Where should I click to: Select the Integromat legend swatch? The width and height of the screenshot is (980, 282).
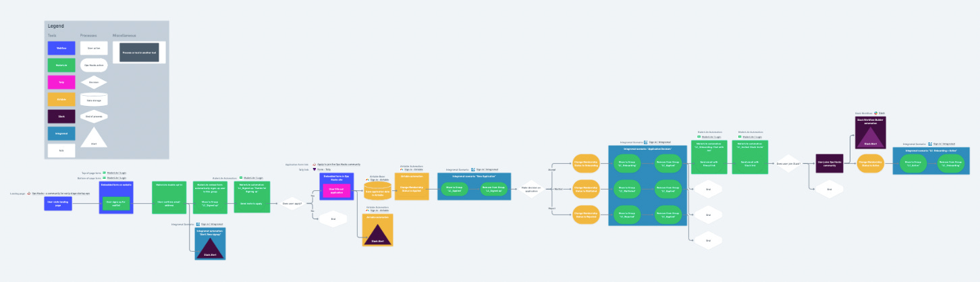(x=61, y=133)
